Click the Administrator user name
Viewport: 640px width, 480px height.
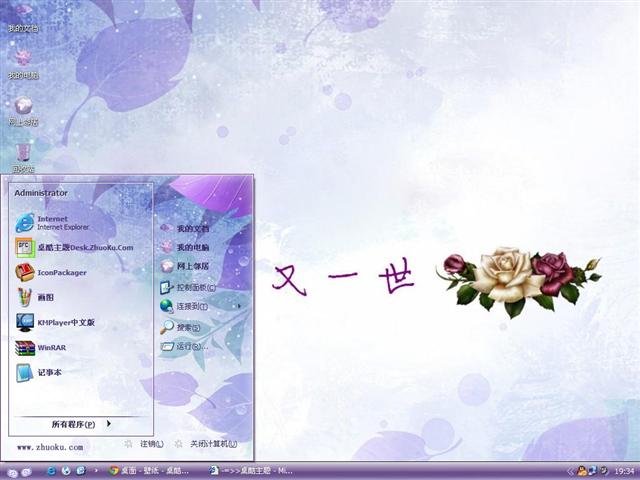(x=41, y=193)
